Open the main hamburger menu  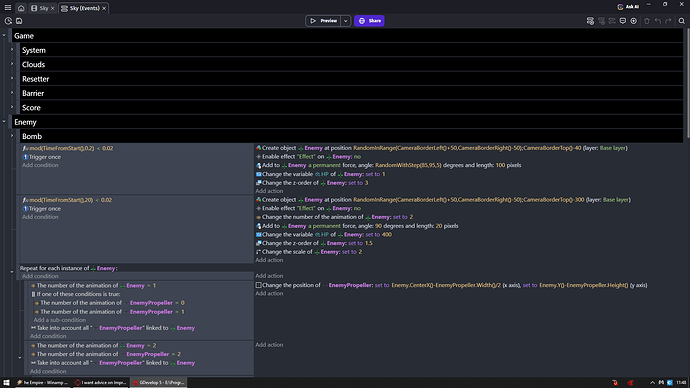[7, 7]
